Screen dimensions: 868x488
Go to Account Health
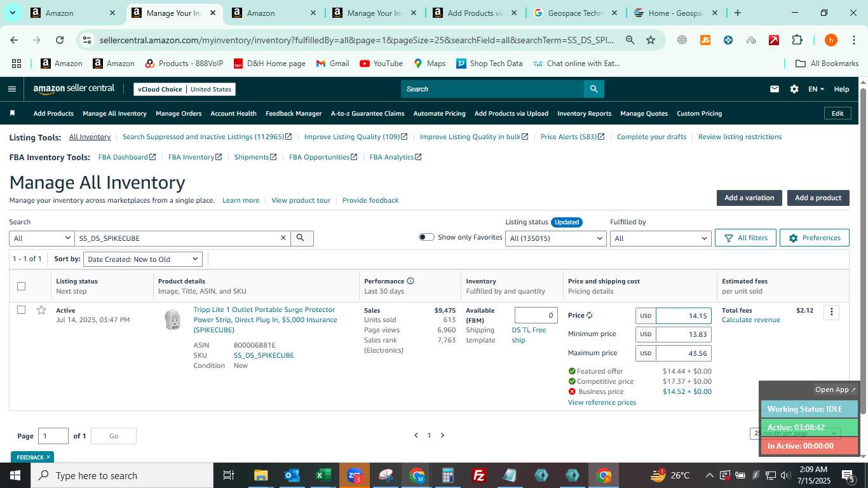(x=233, y=113)
